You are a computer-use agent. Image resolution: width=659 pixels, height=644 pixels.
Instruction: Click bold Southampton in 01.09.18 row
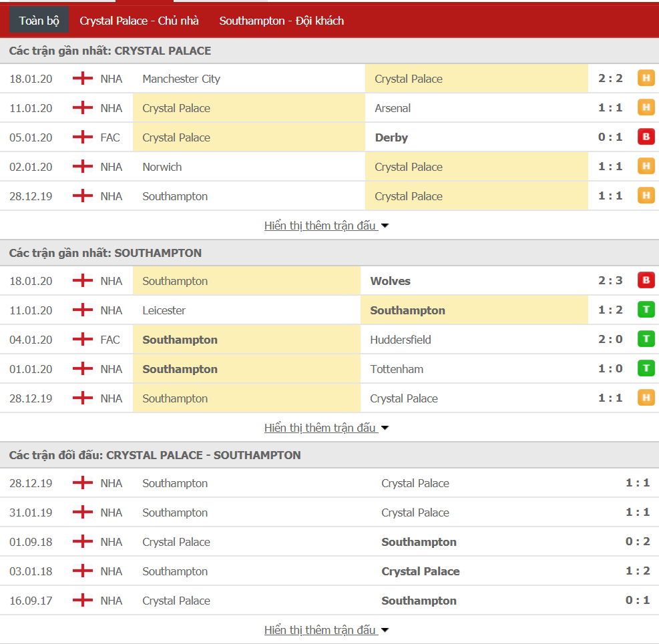(x=419, y=543)
